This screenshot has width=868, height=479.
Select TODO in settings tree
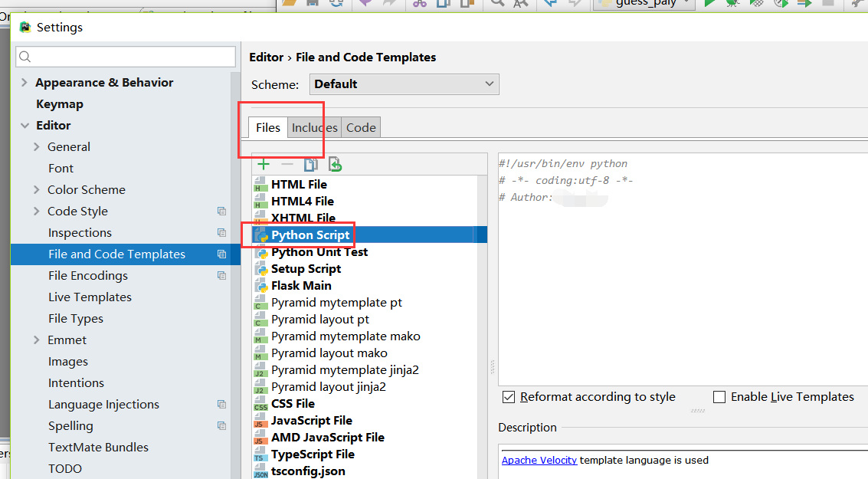[65, 469]
